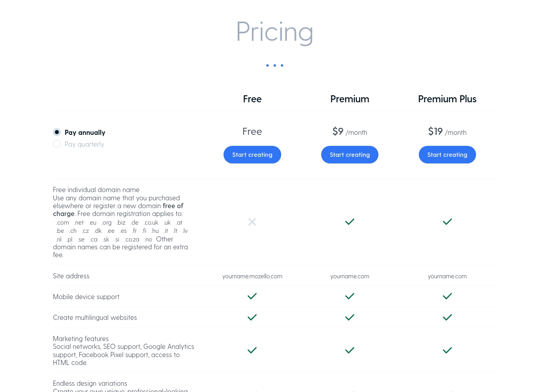The image size is (549, 392).
Task: Click Premium checkmark for Create multilingual websites
Action: click(350, 317)
